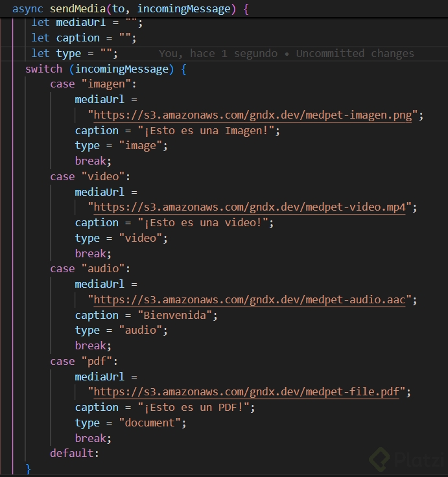Click the 'let caption' declaration line

click(84, 38)
